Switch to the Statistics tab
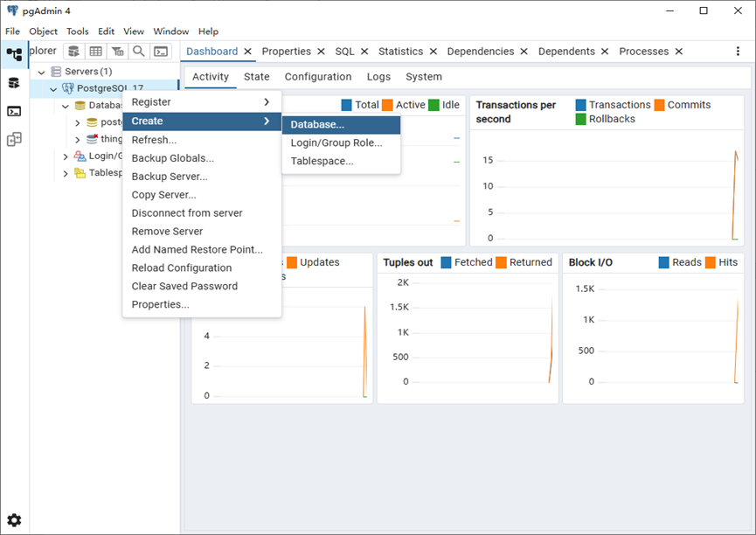The width and height of the screenshot is (756, 535). [x=400, y=51]
